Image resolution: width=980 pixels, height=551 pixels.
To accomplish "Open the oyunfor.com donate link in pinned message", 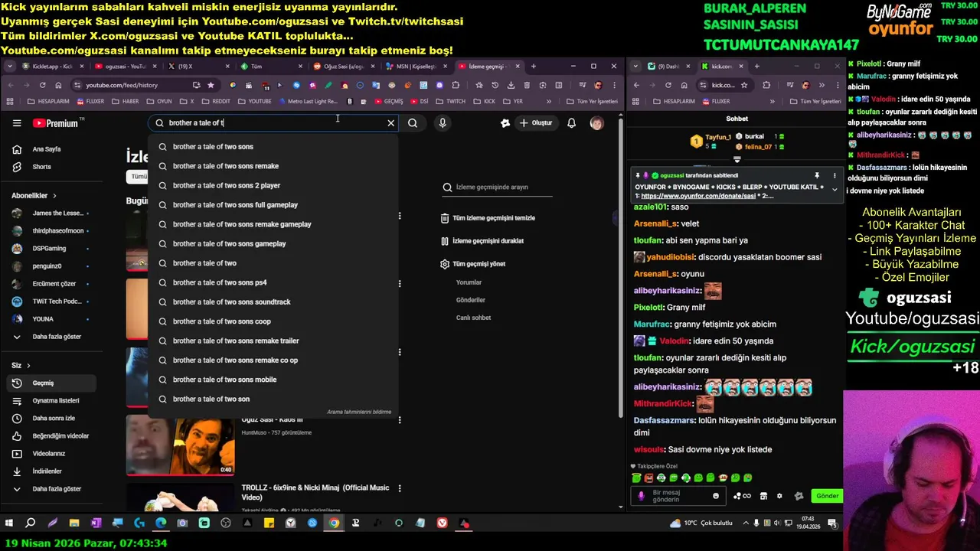I will pyautogui.click(x=699, y=196).
